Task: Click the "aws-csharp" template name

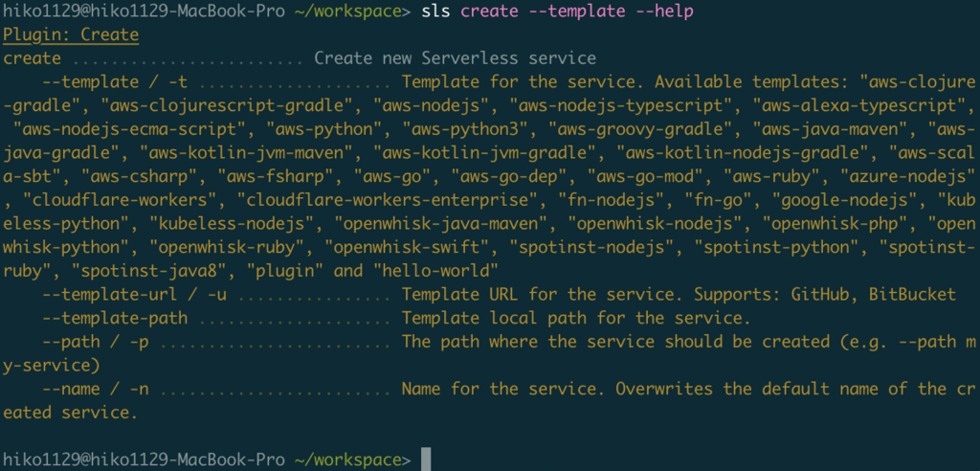Action: coord(139,177)
